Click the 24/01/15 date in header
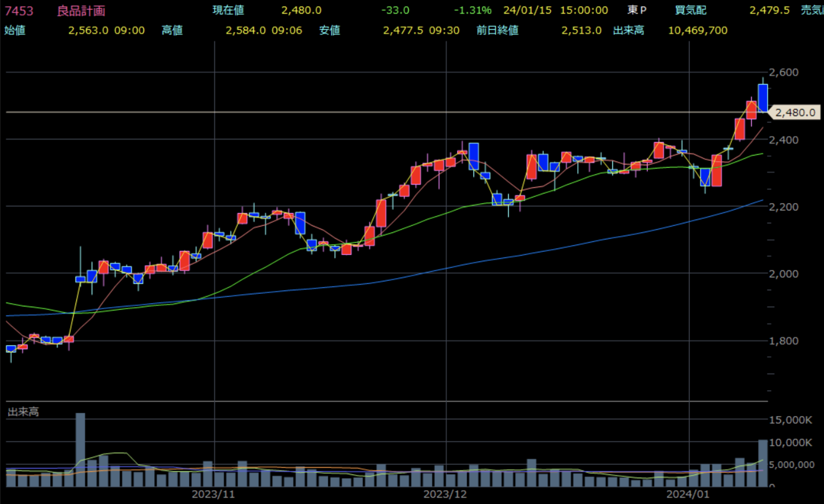824x504 pixels. (527, 10)
